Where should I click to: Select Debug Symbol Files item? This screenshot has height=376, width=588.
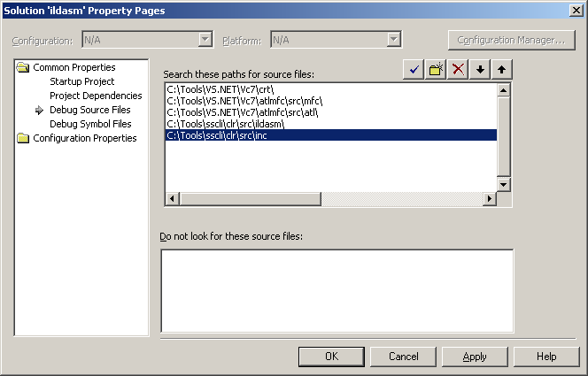[90, 124]
